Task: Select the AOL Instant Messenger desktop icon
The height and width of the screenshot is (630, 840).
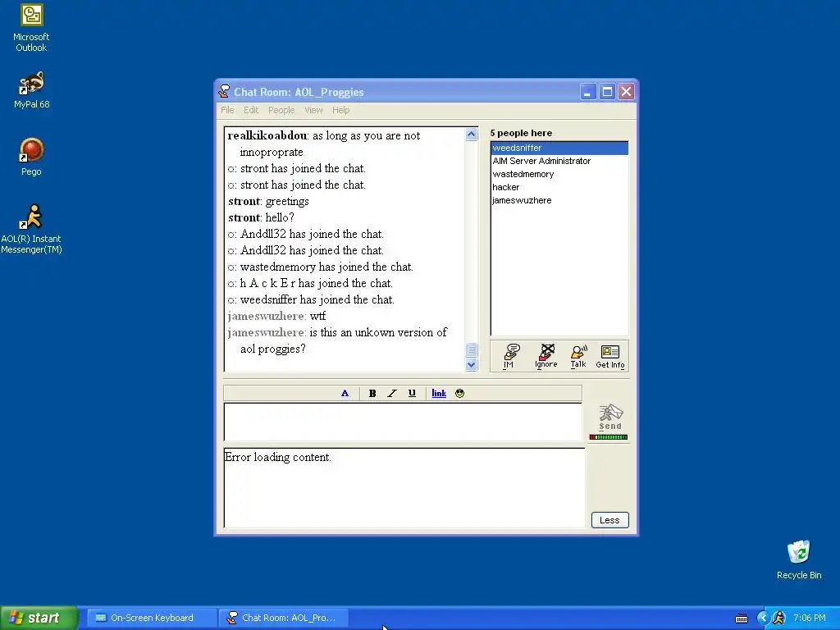Action: point(31,229)
